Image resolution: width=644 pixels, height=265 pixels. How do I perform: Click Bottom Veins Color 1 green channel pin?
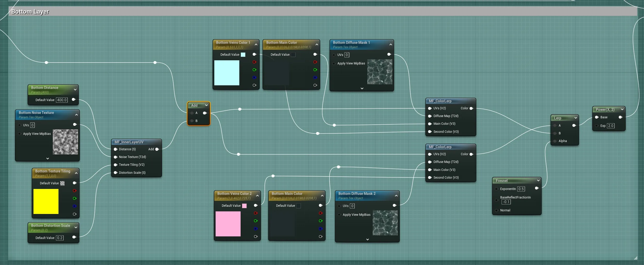[255, 70]
